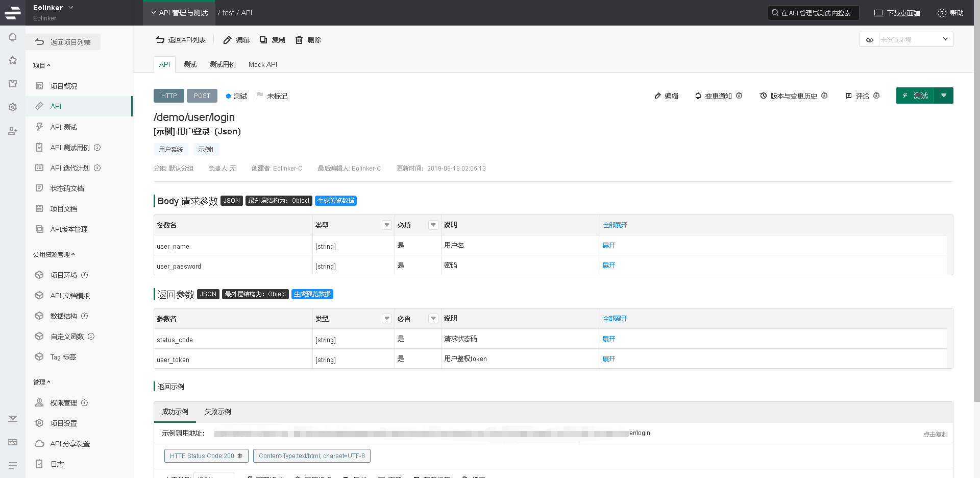Image resolution: width=980 pixels, height=478 pixels.
Task: Click the add user icon in left rail
Action: click(x=13, y=131)
